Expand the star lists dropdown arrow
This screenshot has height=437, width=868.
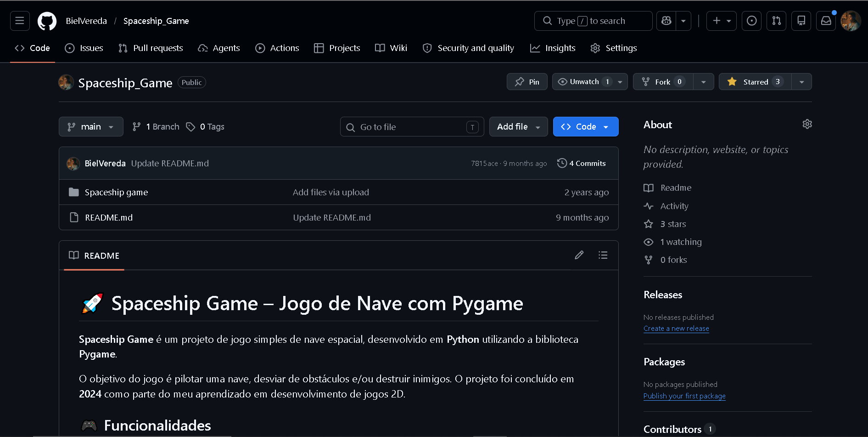pyautogui.click(x=801, y=82)
